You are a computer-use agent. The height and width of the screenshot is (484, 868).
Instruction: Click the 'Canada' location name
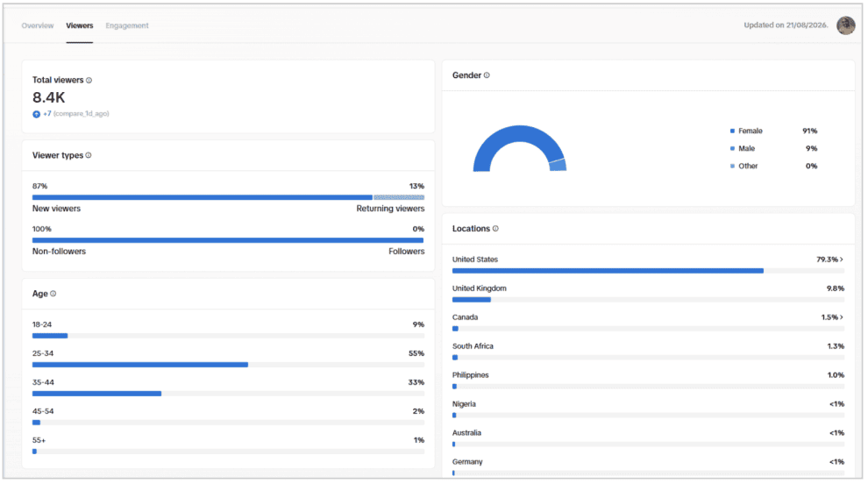465,317
